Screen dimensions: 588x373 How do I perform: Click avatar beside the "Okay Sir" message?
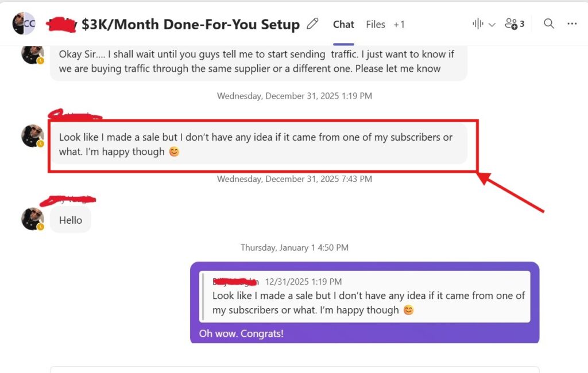pos(32,54)
